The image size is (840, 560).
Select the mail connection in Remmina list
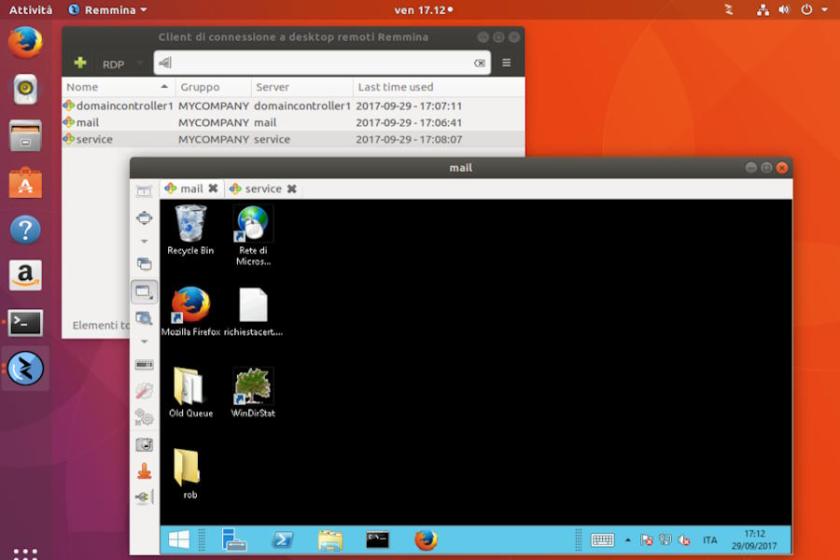click(x=293, y=122)
